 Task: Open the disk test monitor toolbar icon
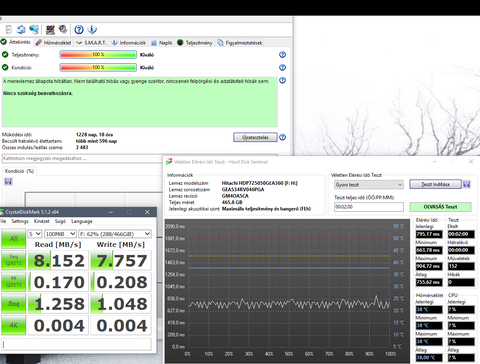(50, 30)
